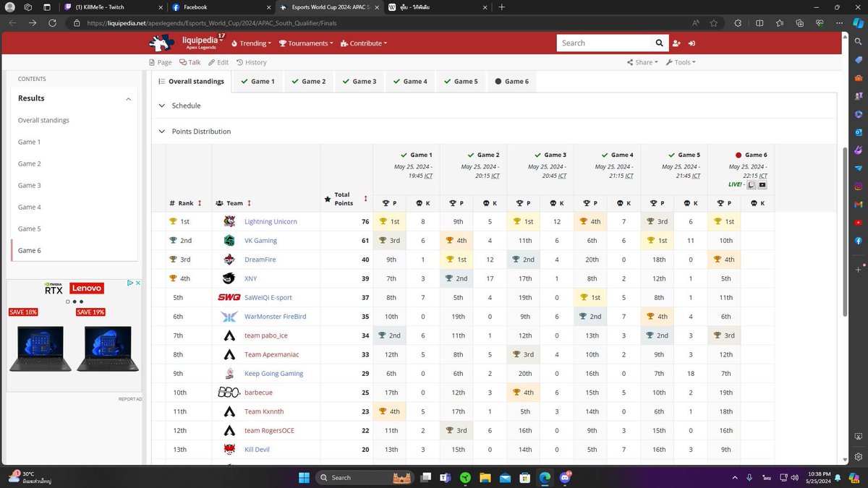The width and height of the screenshot is (868, 488).
Task: Click Game 4 in the Results sidebar
Action: coord(30,207)
